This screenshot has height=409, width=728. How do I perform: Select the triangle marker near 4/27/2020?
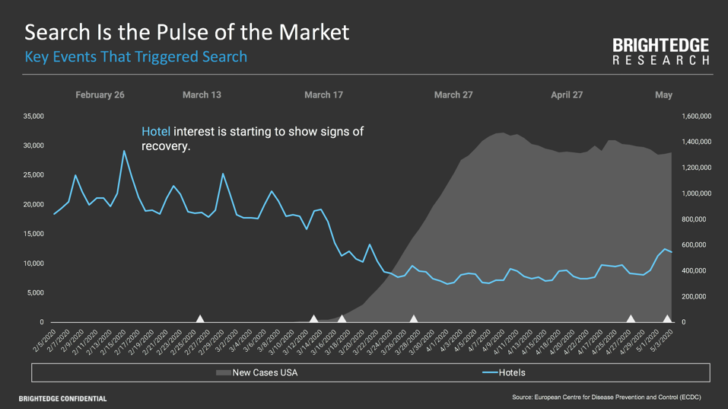[631, 319]
